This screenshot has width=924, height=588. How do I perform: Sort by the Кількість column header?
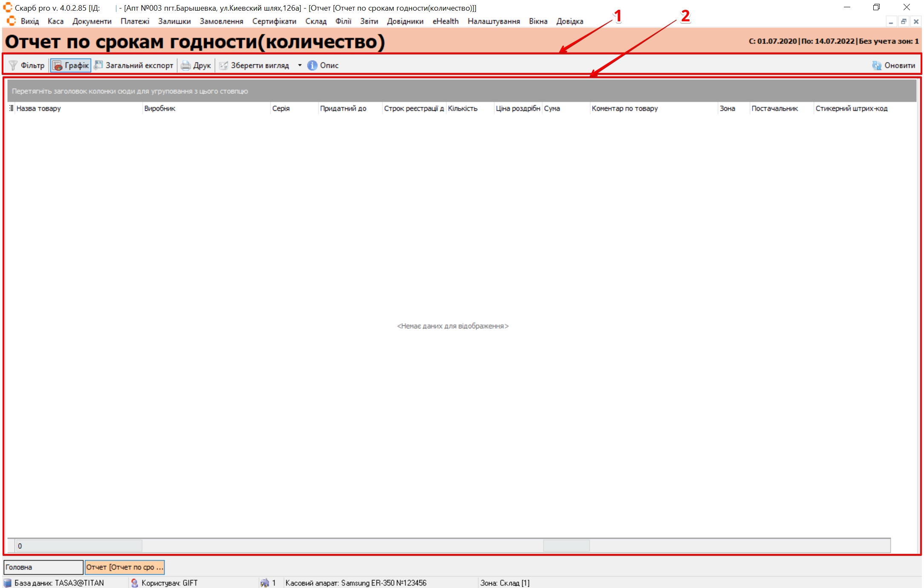pyautogui.click(x=462, y=108)
